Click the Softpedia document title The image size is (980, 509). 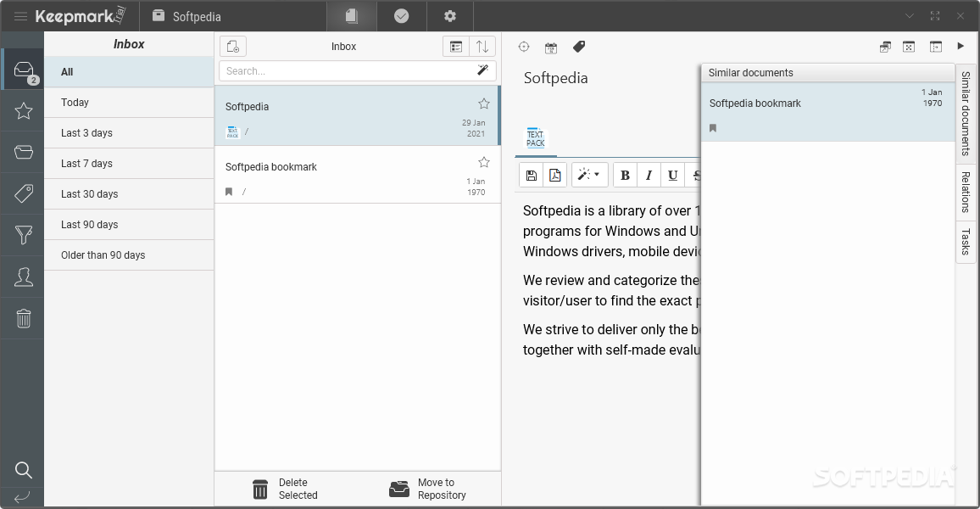pyautogui.click(x=555, y=78)
